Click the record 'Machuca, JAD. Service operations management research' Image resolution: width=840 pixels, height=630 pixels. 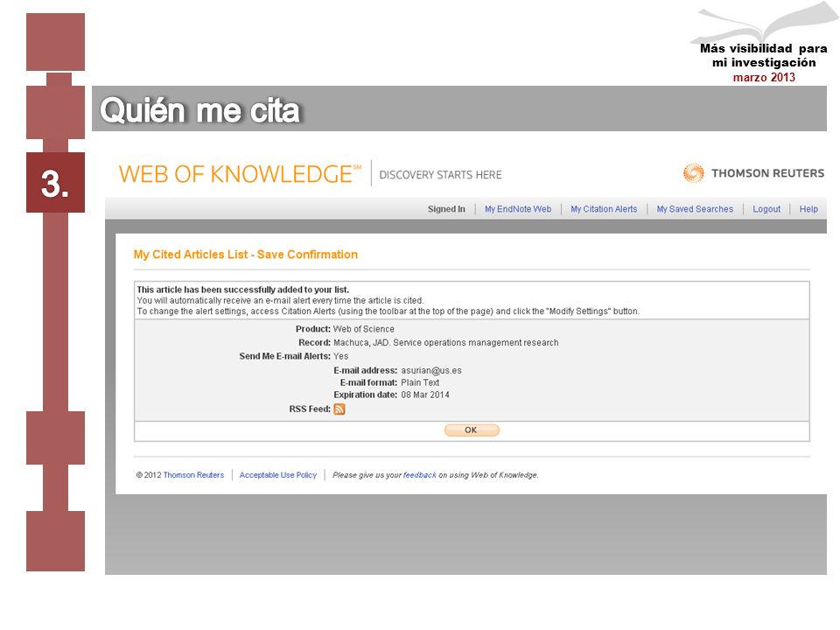coord(445,343)
